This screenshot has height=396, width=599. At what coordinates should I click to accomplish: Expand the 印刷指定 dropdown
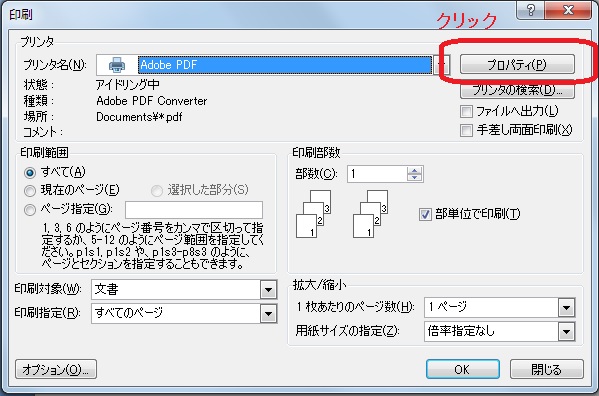(269, 314)
